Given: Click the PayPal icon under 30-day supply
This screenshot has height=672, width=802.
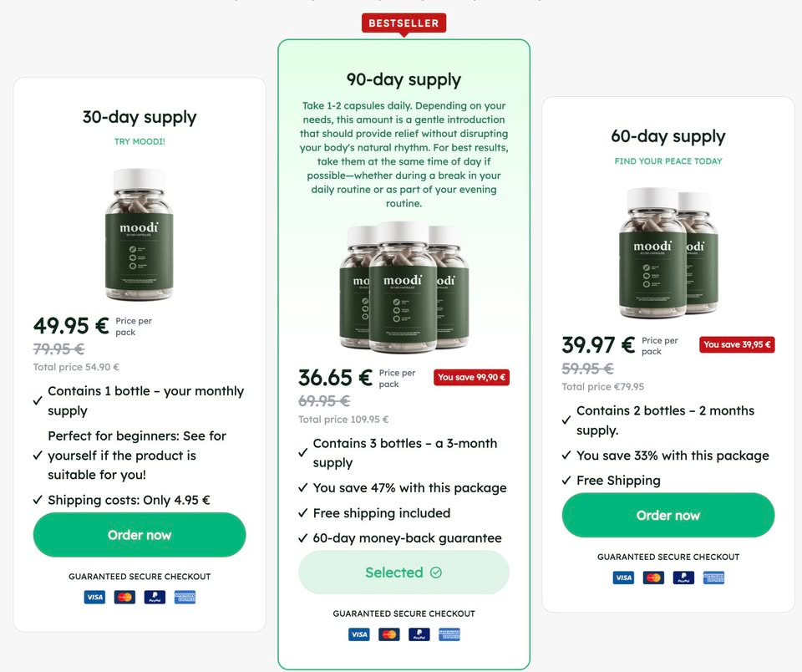Looking at the screenshot, I should 155,598.
